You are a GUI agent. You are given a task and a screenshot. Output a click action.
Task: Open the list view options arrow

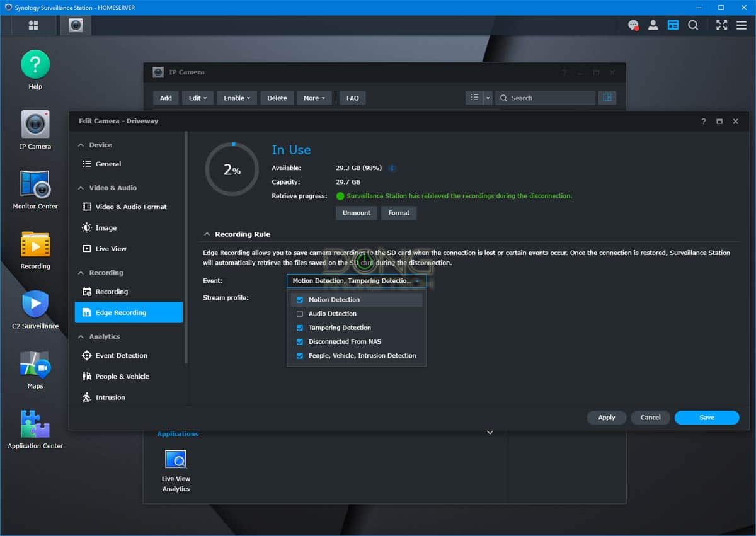[488, 98]
